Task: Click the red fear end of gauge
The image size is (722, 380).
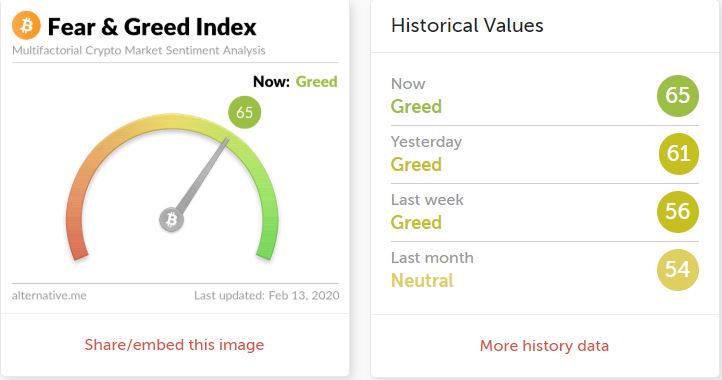Action: [77, 249]
